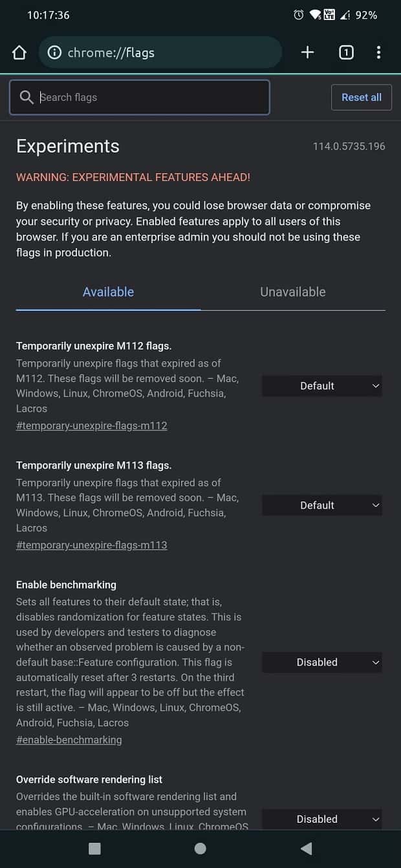Open Override software rendering list dropdown
401x868 pixels.
click(x=322, y=819)
